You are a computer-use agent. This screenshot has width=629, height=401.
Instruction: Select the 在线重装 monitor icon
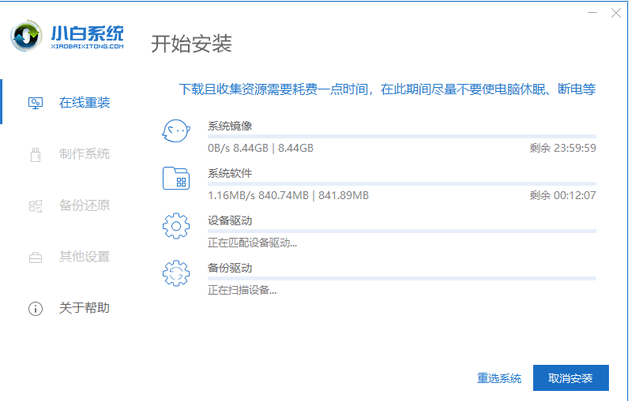(35, 103)
